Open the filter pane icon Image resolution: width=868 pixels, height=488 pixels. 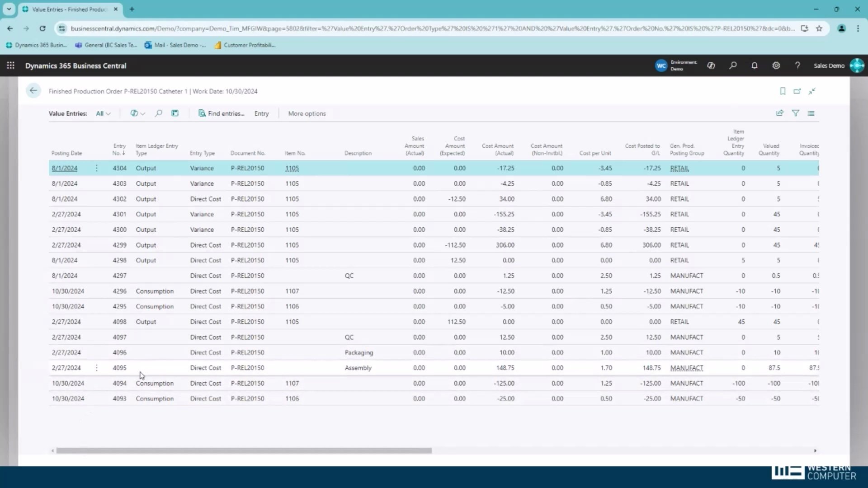tap(796, 113)
